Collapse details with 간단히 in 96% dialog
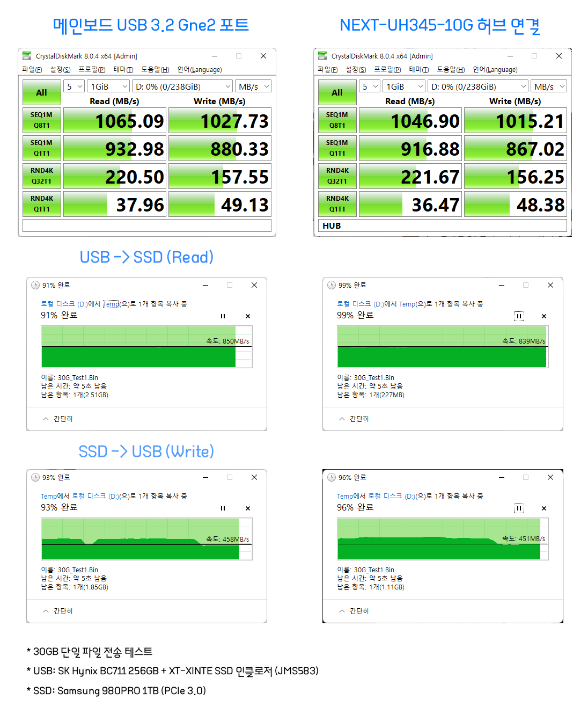588x707 pixels. [x=354, y=611]
